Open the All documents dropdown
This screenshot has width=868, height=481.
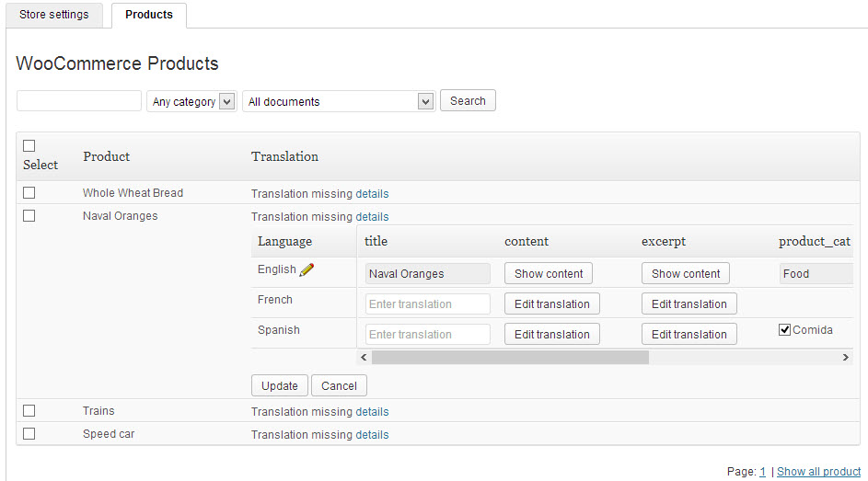click(339, 102)
